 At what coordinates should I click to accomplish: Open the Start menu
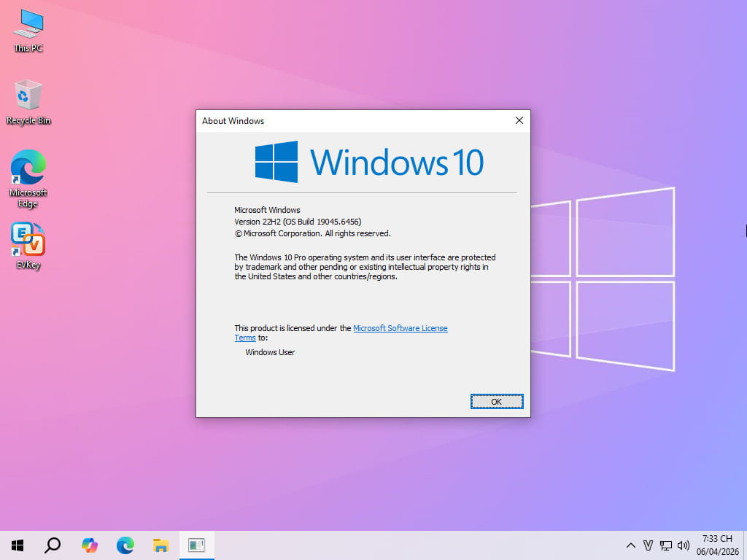(18, 545)
